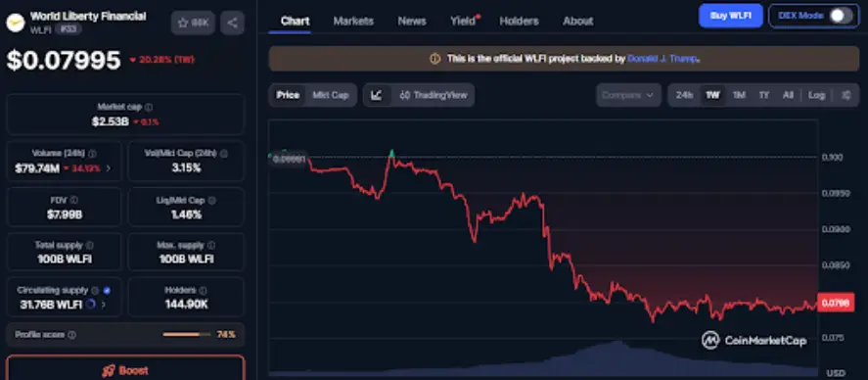This screenshot has height=380, width=868.
Task: Click the $7.99B FDV value
Action: point(65,214)
